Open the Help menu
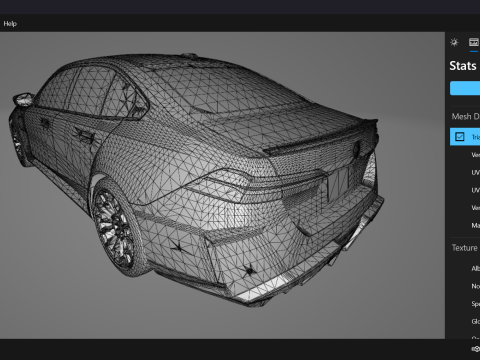 pos(10,24)
